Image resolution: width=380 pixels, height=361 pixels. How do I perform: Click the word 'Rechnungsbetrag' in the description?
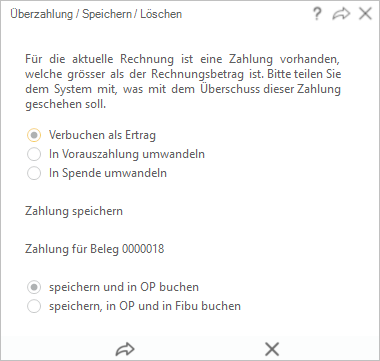click(197, 74)
